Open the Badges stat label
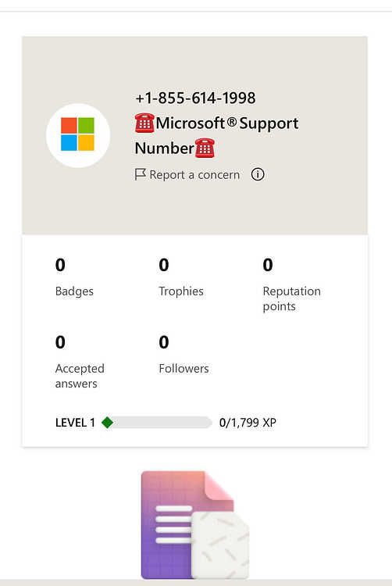The height and width of the screenshot is (586, 392). pos(74,291)
